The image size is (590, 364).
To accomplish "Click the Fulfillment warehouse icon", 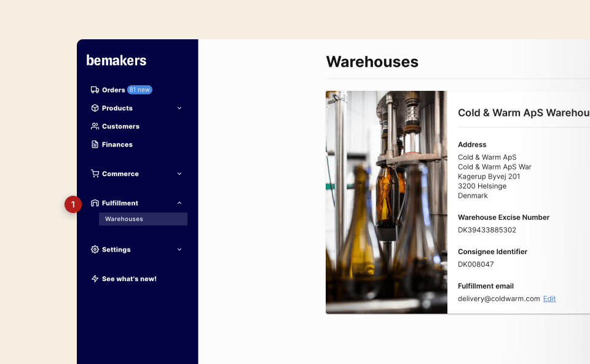I will (95, 203).
